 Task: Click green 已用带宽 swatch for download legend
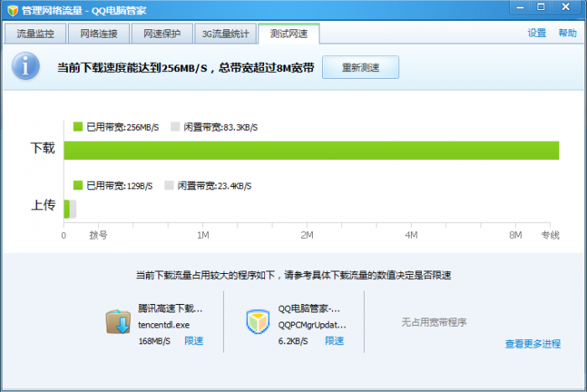tap(78, 126)
